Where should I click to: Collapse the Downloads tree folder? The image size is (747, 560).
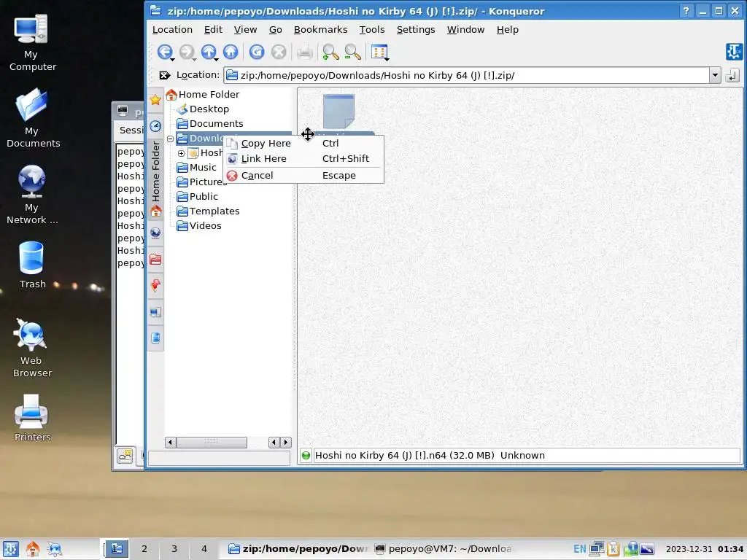170,139
